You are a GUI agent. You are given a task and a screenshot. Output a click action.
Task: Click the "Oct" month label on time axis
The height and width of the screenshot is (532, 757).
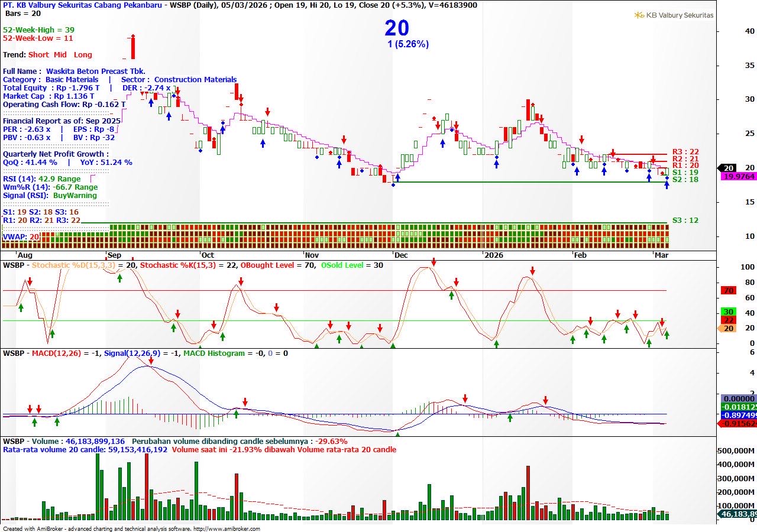[208, 255]
